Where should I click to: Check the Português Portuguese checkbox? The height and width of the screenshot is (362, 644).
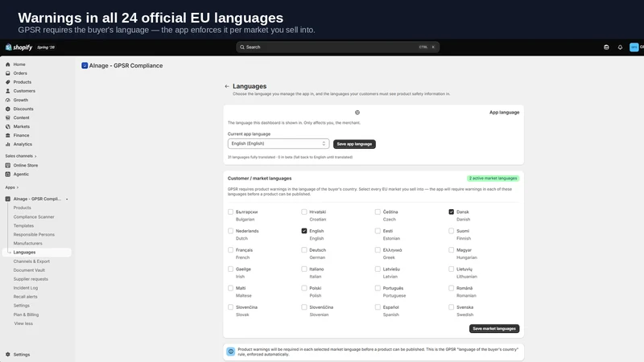click(x=378, y=288)
